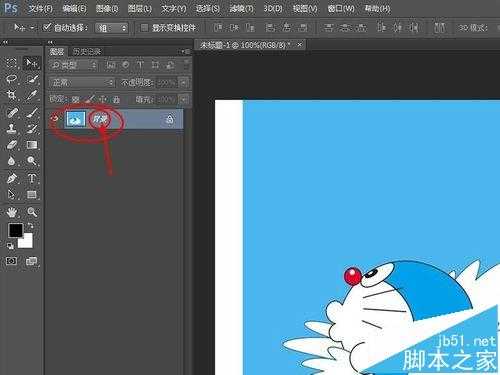
Task: Open Layers panel flyout menu
Action: click(x=185, y=51)
